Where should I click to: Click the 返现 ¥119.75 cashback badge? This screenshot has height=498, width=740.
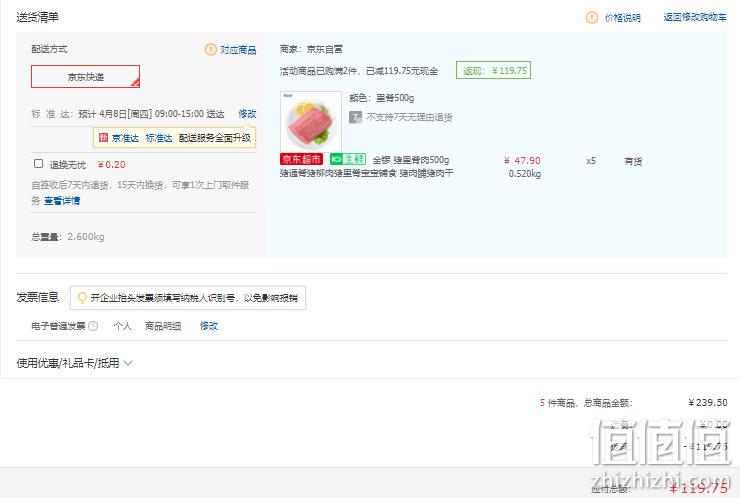point(493,70)
